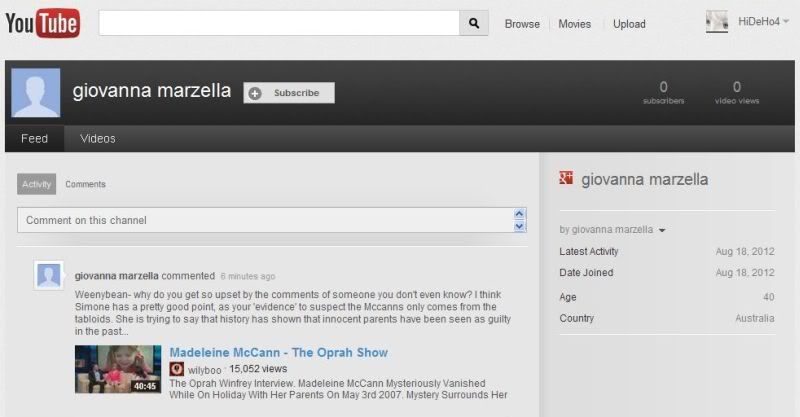Switch to the Videos tab
This screenshot has width=800, height=417.
coord(97,138)
